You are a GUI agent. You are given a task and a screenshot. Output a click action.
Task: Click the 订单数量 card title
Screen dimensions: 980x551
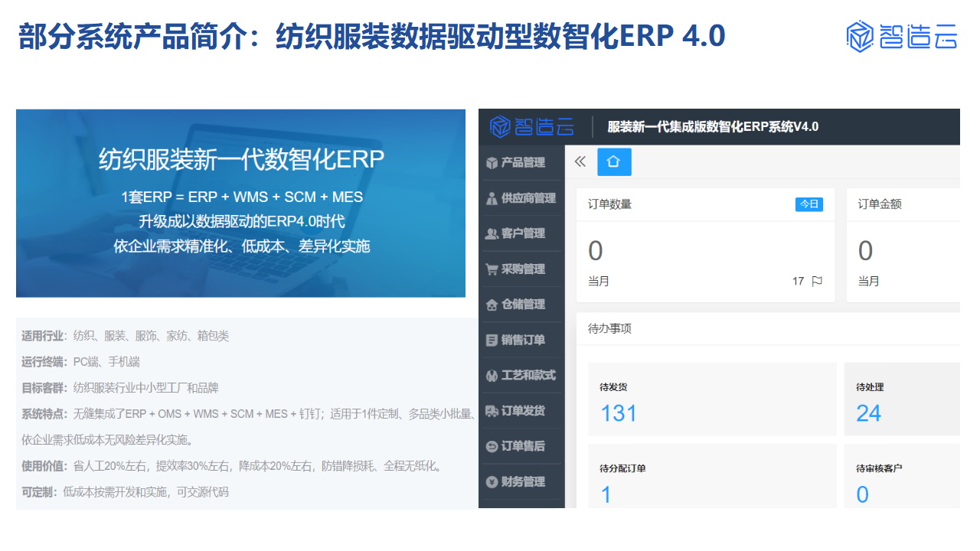[x=609, y=204]
